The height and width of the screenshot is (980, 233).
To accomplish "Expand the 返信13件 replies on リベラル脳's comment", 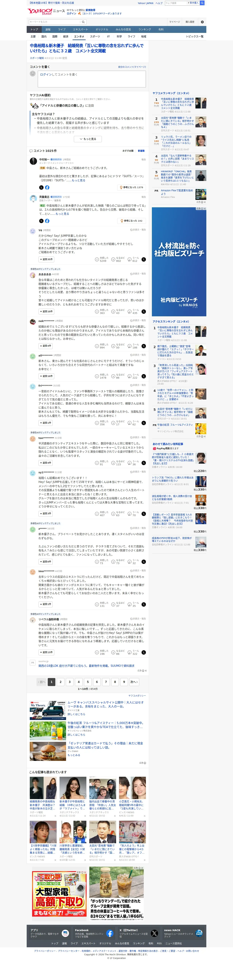I will click(x=46, y=652).
